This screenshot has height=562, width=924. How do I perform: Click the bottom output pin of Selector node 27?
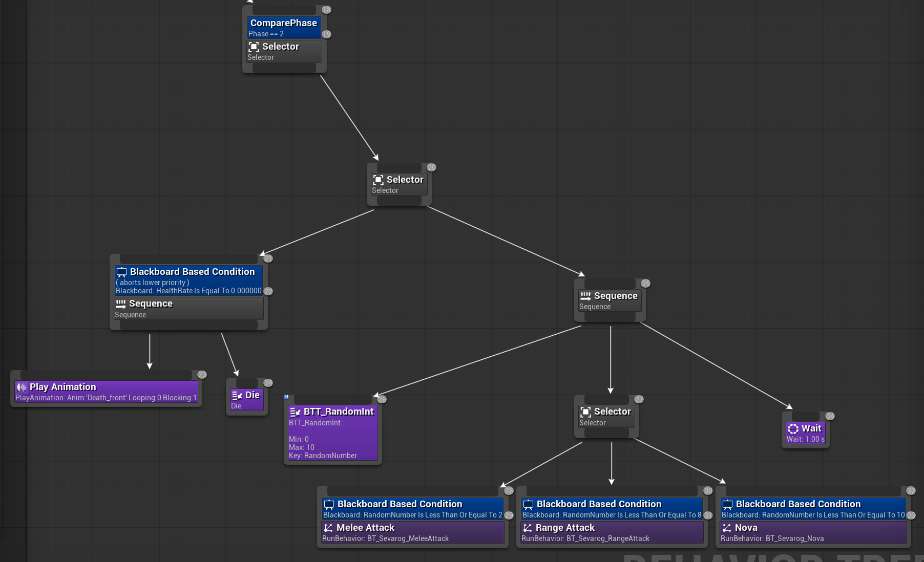click(606, 433)
